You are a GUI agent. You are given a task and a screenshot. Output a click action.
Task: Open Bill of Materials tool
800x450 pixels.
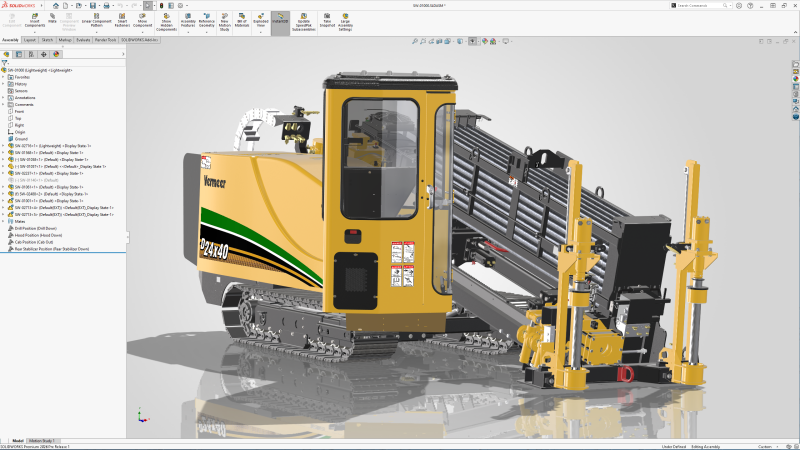(242, 21)
